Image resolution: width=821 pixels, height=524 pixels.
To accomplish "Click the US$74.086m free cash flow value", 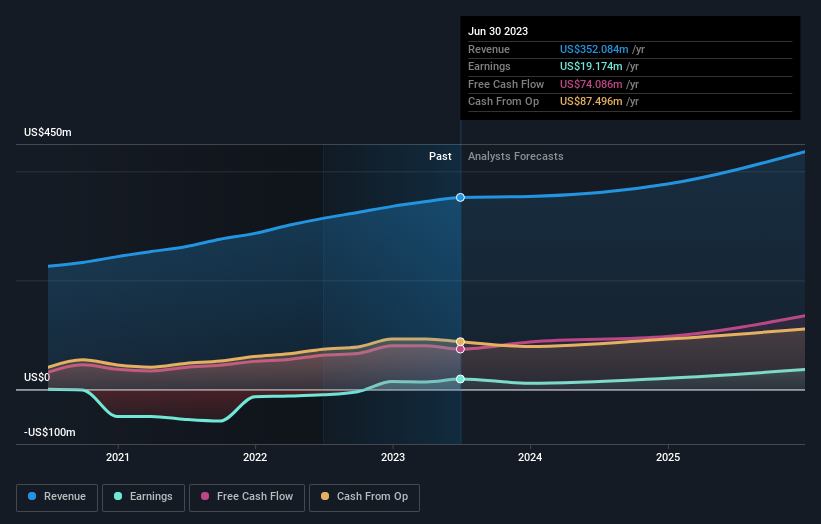I will (591, 84).
